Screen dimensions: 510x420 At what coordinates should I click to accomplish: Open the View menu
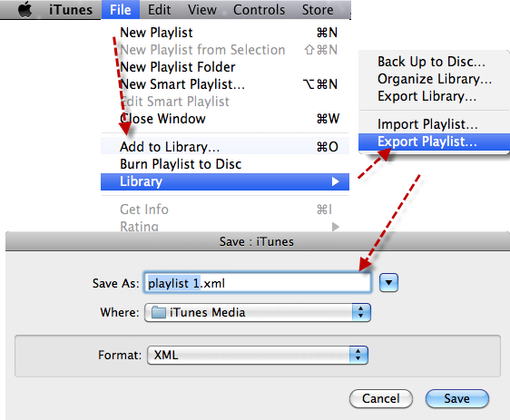202,10
